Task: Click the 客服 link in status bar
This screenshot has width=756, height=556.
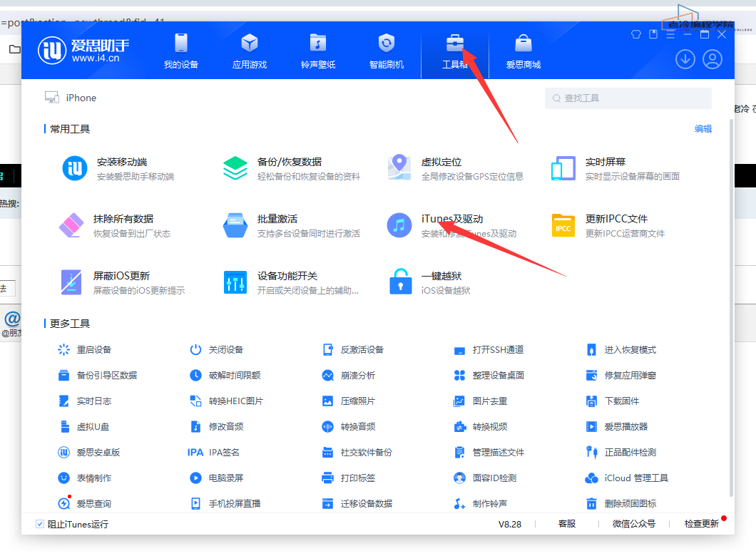Action: pos(566,524)
